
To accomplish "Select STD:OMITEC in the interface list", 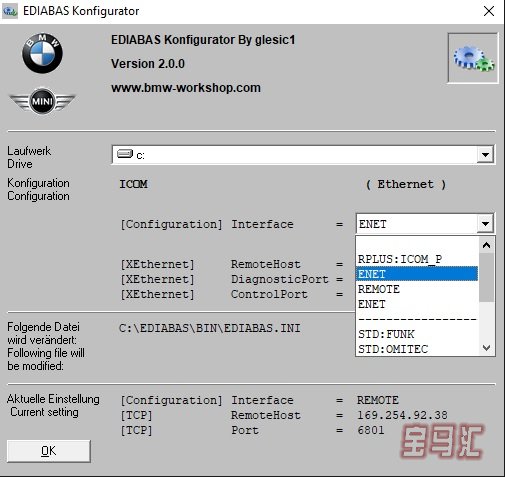I will (x=417, y=349).
